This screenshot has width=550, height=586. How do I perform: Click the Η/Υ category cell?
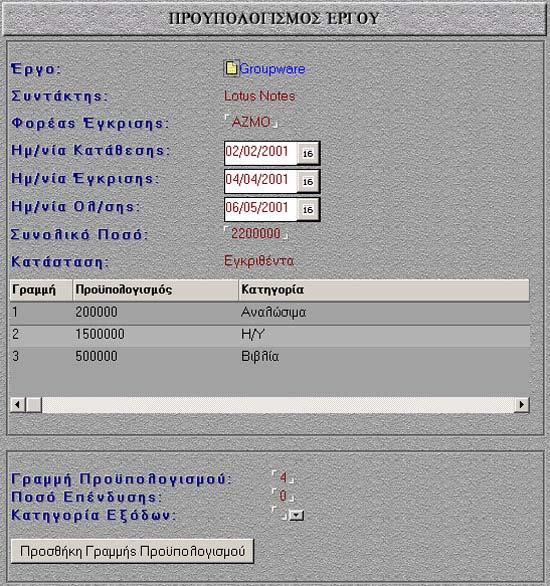(x=253, y=334)
